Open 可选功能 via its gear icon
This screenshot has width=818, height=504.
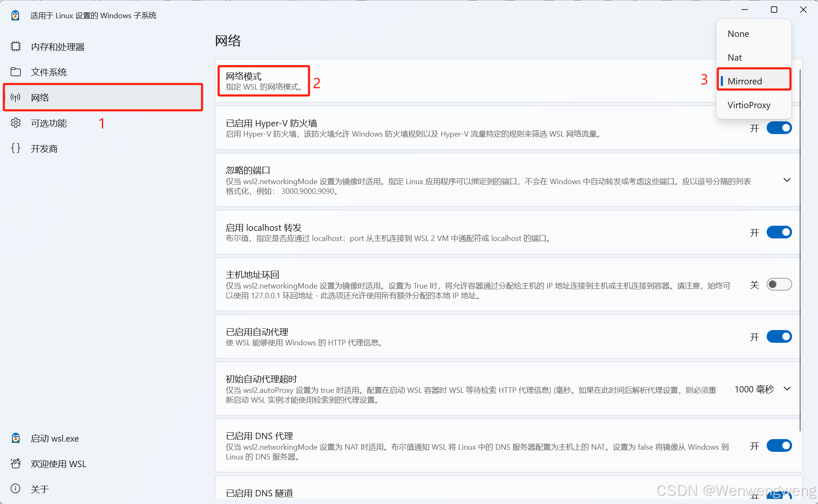click(x=16, y=123)
